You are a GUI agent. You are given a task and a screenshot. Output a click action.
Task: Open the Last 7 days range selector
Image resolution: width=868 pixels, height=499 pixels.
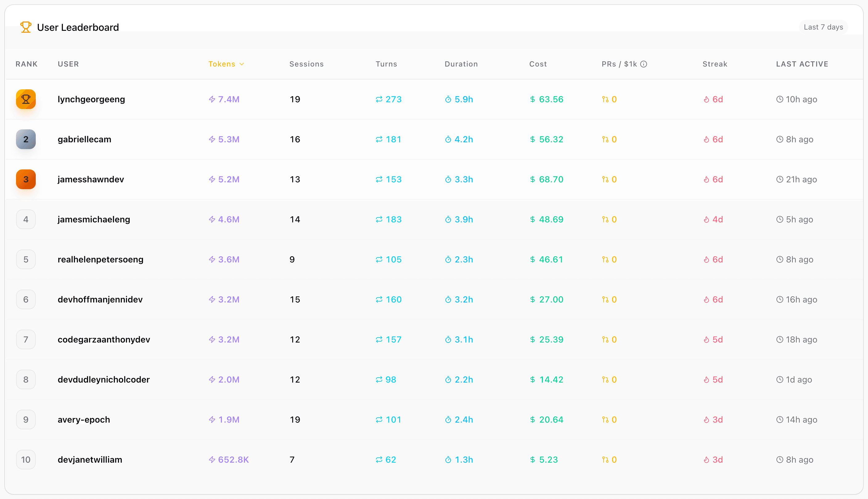823,27
